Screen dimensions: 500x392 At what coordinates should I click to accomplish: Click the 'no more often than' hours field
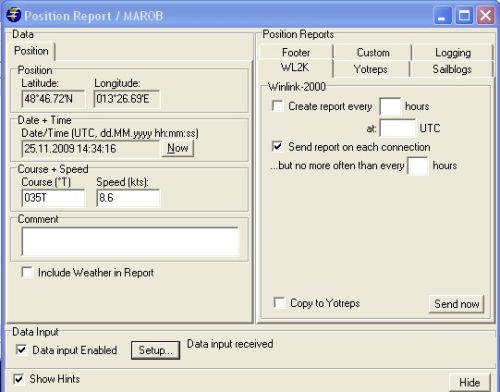[418, 166]
